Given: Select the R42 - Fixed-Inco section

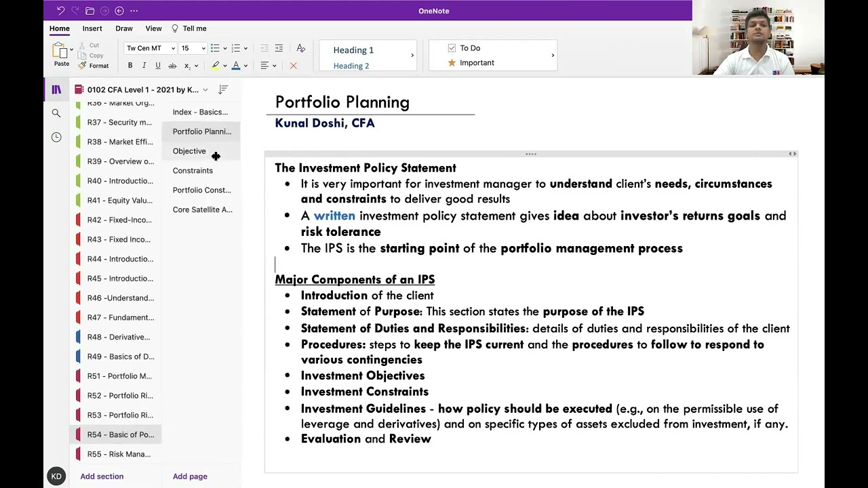Looking at the screenshot, I should [x=115, y=220].
